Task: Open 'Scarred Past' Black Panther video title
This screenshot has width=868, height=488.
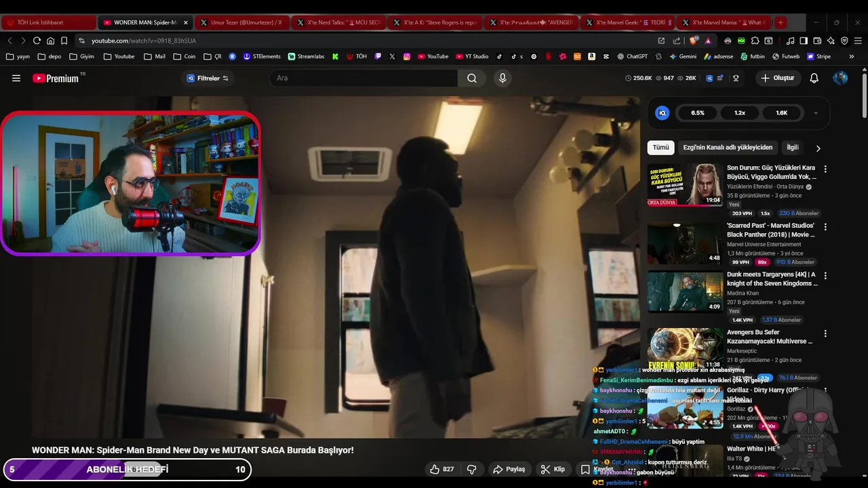Action: 771,230
